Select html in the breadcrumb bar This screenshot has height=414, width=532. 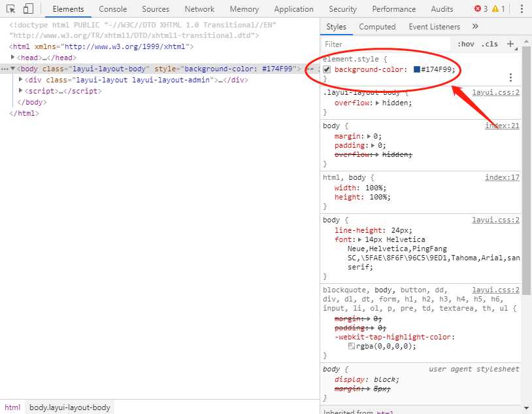12,407
